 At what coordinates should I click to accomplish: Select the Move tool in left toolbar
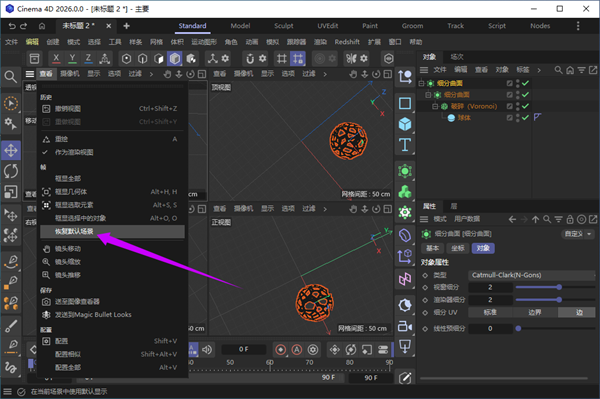[11, 150]
